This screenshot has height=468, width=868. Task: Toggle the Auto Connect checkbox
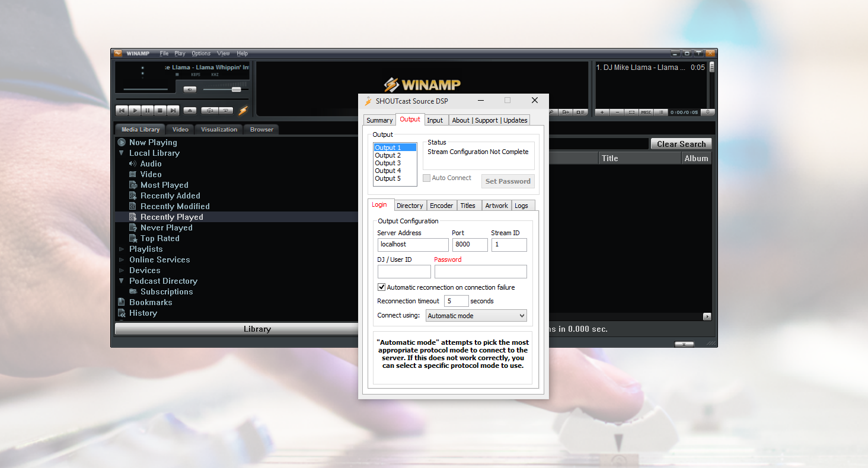click(x=426, y=178)
